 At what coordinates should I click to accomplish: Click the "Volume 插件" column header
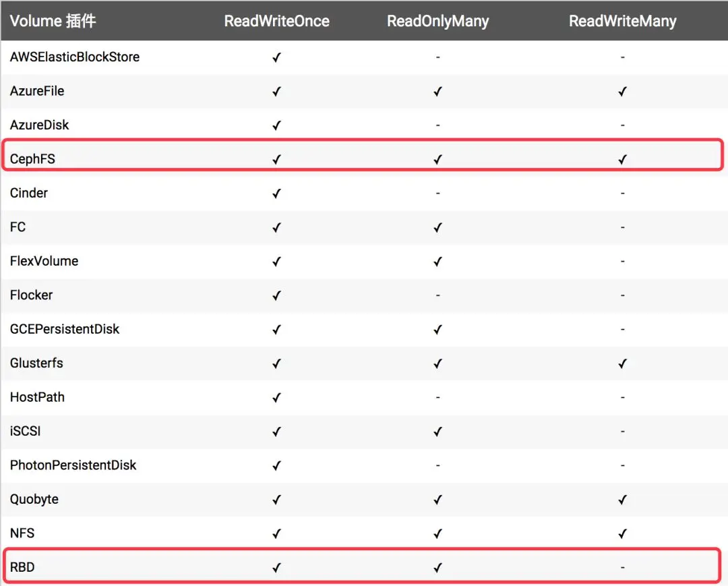coord(53,21)
